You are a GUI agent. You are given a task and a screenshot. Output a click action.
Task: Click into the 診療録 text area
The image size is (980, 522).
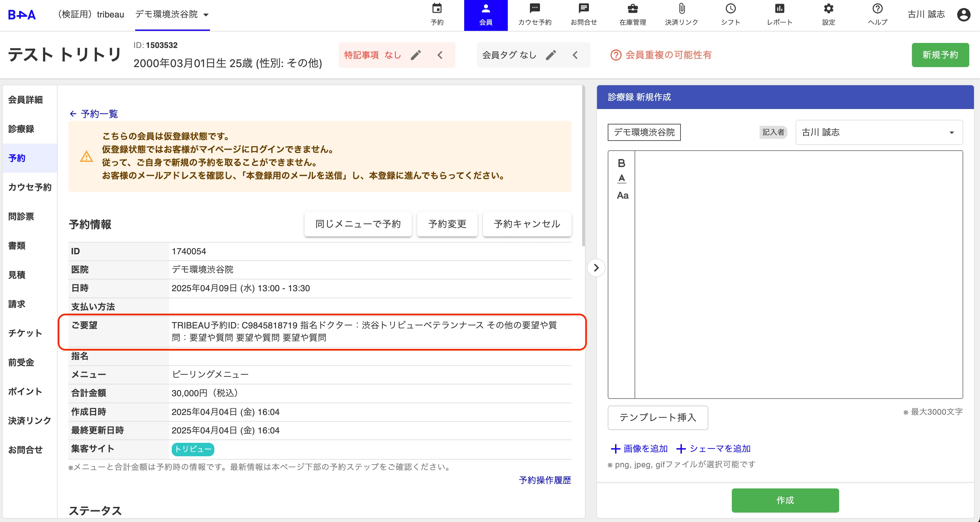[798, 274]
